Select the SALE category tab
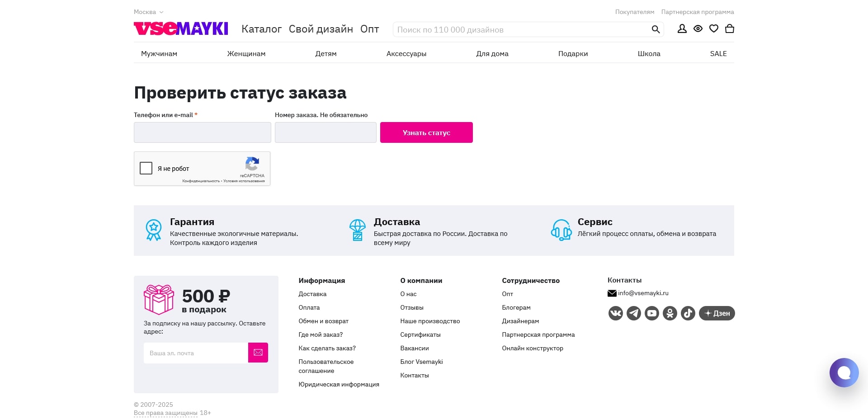Image resolution: width=868 pixels, height=419 pixels. click(x=718, y=53)
